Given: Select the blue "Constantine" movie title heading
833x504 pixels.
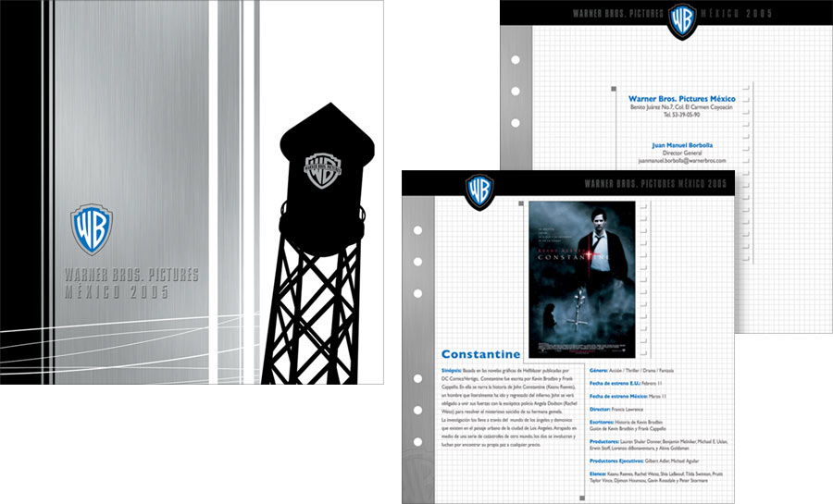Looking at the screenshot, I should [480, 354].
